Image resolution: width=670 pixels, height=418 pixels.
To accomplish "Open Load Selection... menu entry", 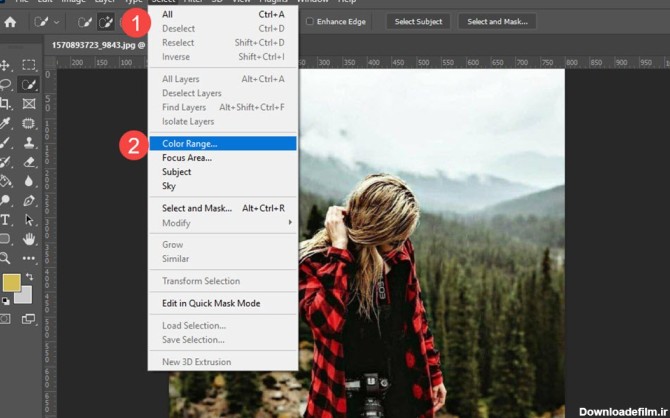I will coord(223,326).
